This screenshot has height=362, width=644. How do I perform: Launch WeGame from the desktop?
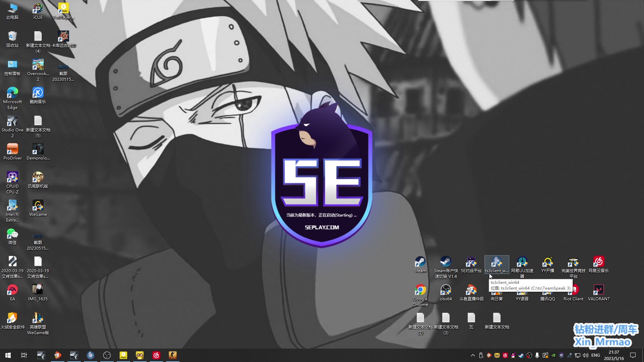click(x=38, y=208)
